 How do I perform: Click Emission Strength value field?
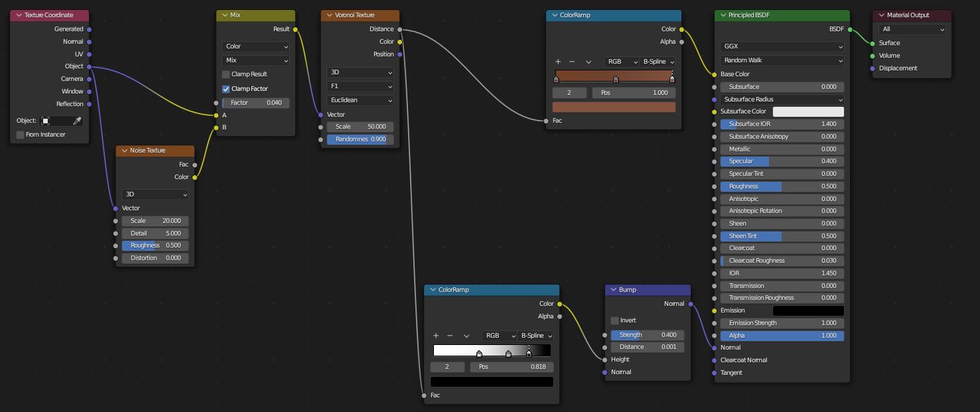click(782, 323)
